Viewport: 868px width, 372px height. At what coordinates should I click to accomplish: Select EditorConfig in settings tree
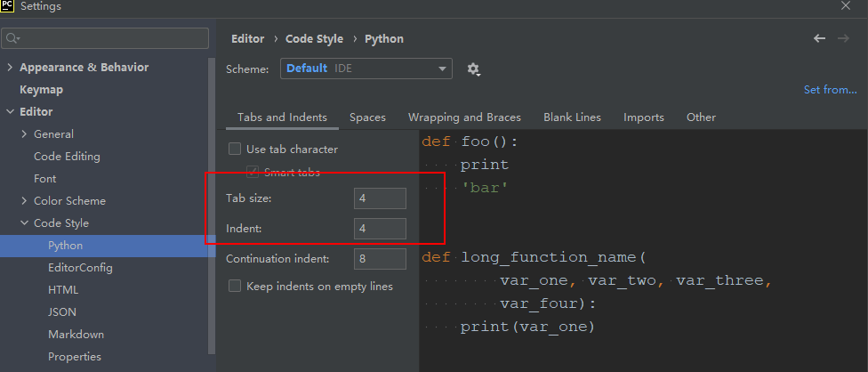pos(80,268)
